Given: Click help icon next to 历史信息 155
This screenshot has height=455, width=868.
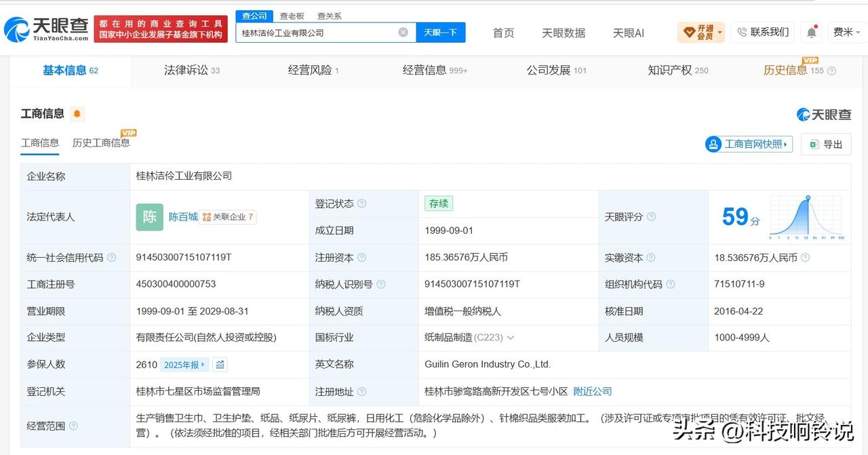Looking at the screenshot, I should 832,71.
